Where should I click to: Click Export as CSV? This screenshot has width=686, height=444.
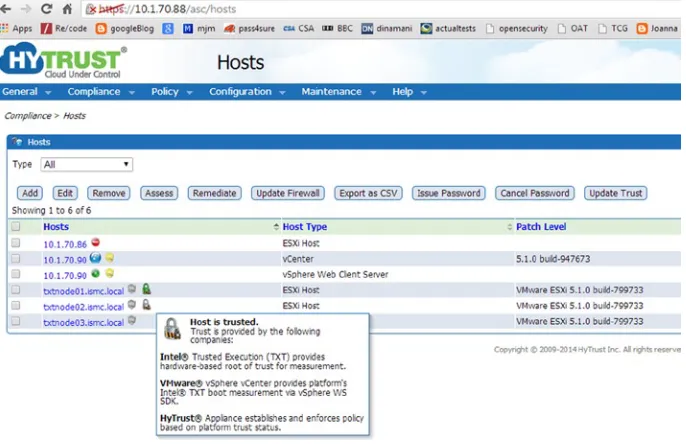368,193
